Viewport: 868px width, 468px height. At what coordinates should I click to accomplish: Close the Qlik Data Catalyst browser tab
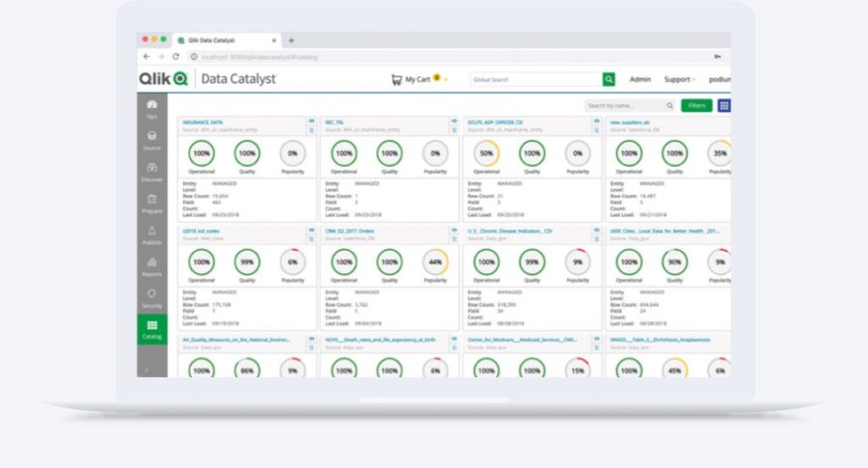point(274,41)
